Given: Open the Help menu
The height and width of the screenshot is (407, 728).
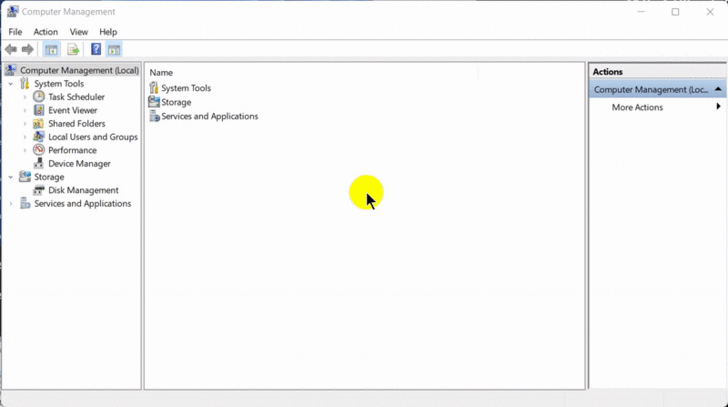Looking at the screenshot, I should pos(108,32).
